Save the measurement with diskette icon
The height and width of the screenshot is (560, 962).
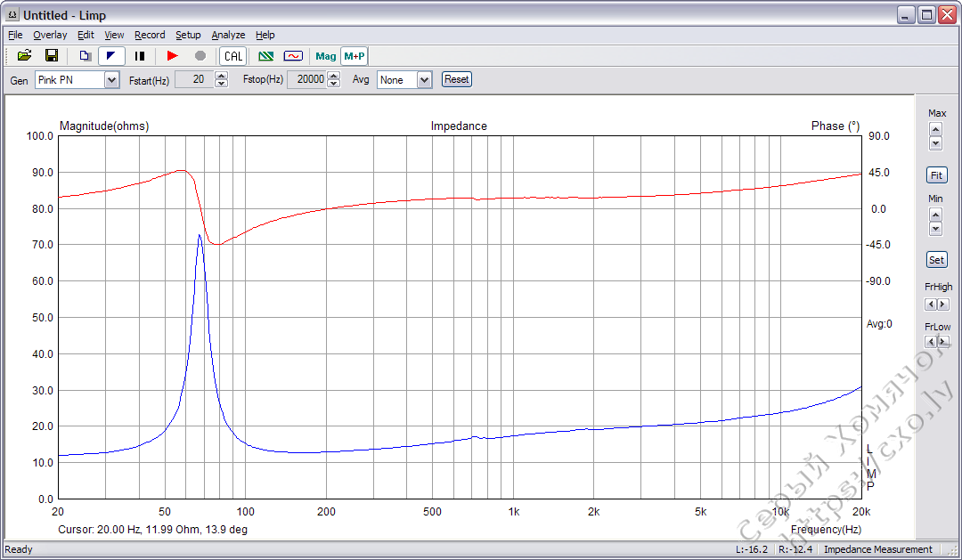click(51, 55)
